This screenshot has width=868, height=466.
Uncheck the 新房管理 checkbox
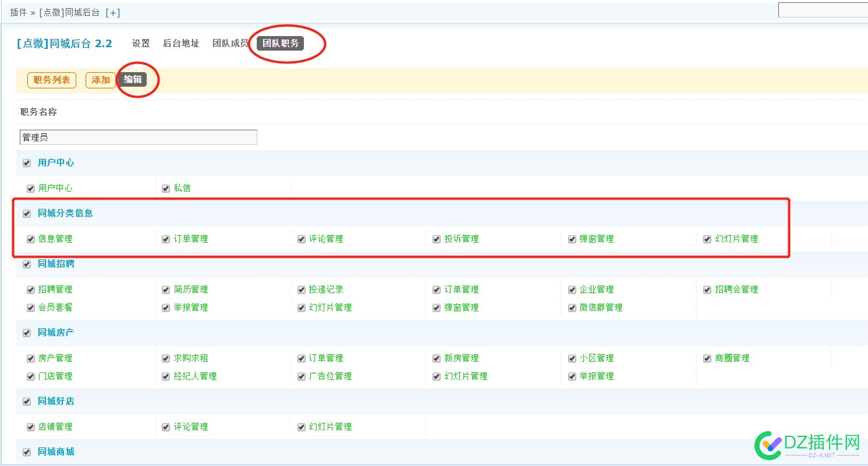(x=437, y=358)
